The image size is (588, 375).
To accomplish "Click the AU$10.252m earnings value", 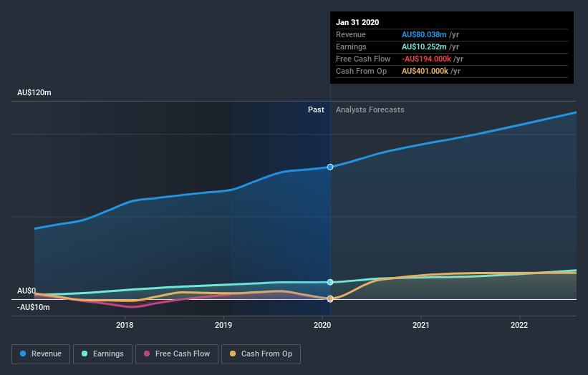I will [424, 47].
